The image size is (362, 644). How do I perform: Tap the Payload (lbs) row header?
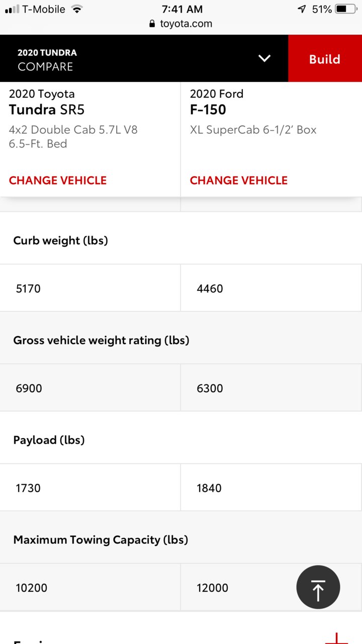pos(49,440)
